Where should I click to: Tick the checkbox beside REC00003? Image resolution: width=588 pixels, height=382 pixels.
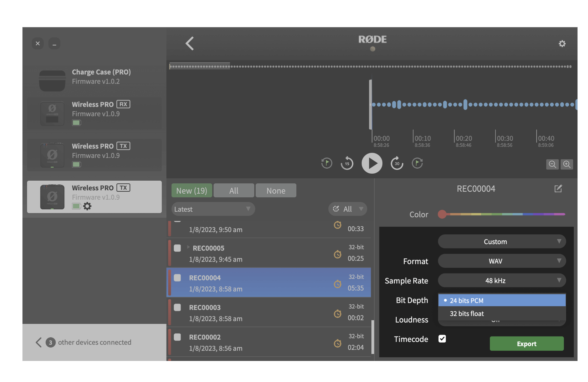pos(177,307)
